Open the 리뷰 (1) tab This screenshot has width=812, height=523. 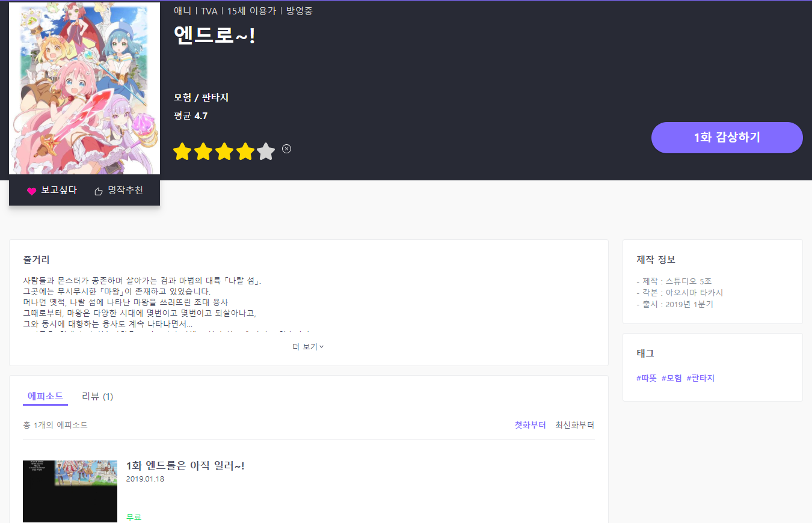[x=97, y=396]
